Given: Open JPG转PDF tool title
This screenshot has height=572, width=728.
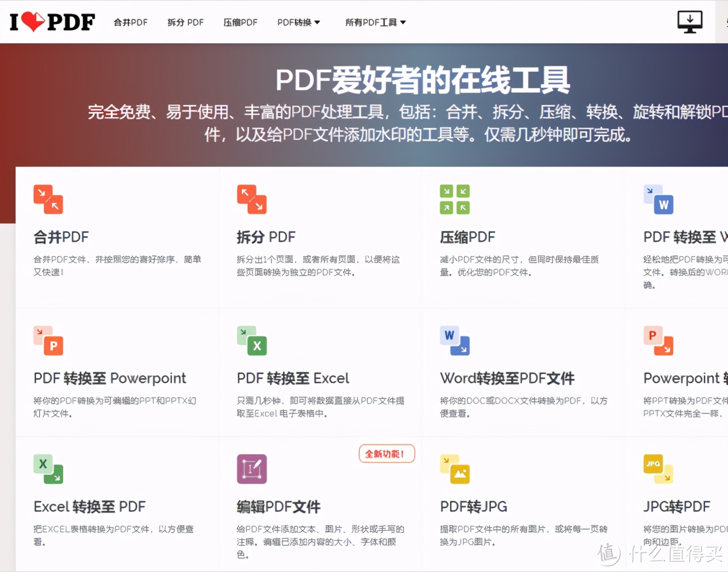Looking at the screenshot, I should [677, 507].
